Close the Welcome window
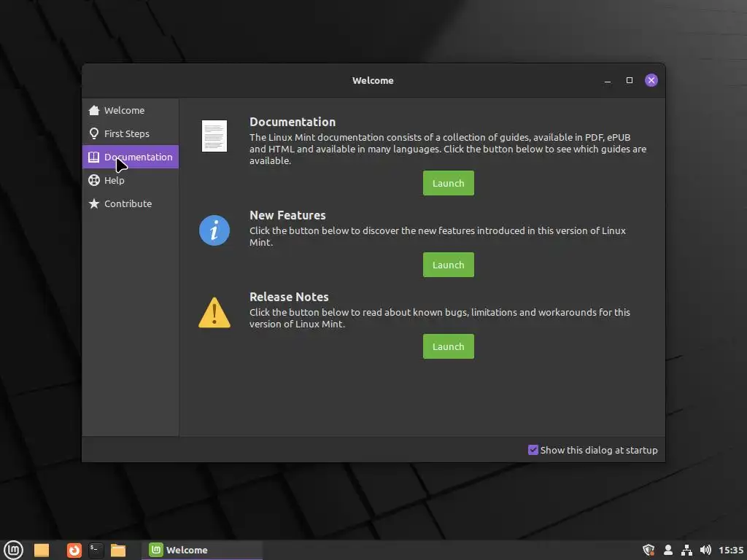This screenshot has width=747, height=560. (x=651, y=80)
